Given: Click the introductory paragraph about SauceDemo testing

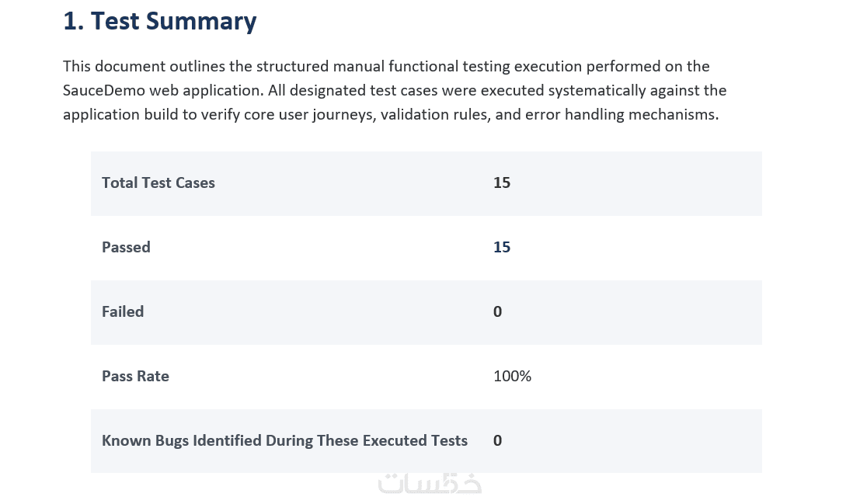Looking at the screenshot, I should click(395, 91).
